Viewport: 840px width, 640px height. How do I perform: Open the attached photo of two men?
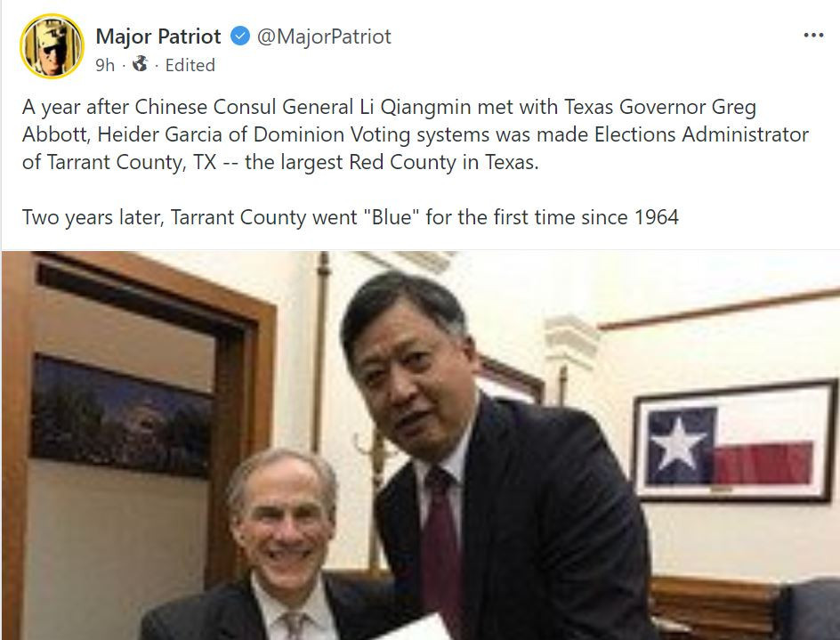(x=421, y=445)
